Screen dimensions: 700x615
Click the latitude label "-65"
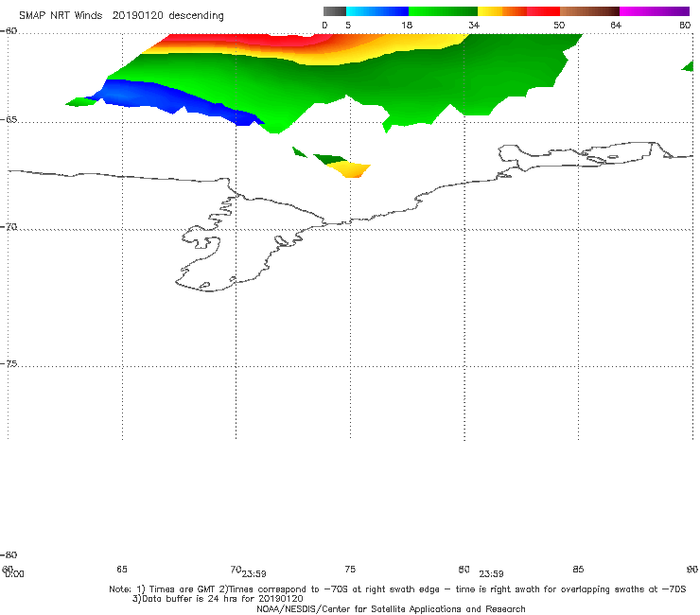coord(9,120)
